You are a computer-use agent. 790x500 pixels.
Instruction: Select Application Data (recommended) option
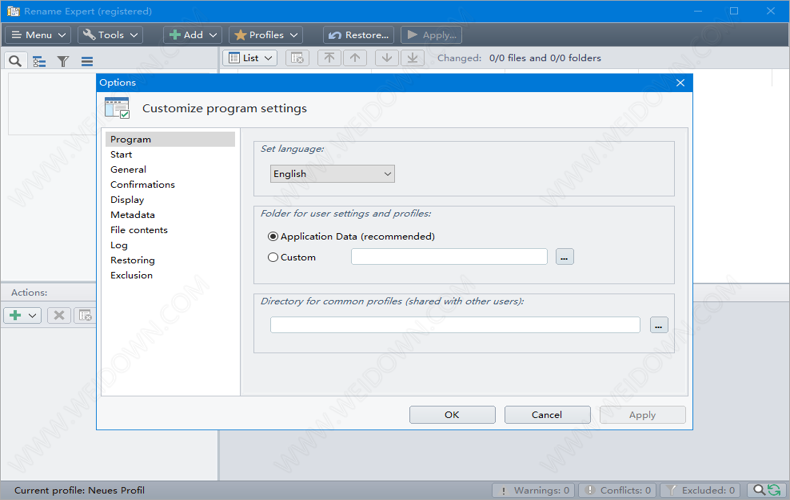click(351, 236)
